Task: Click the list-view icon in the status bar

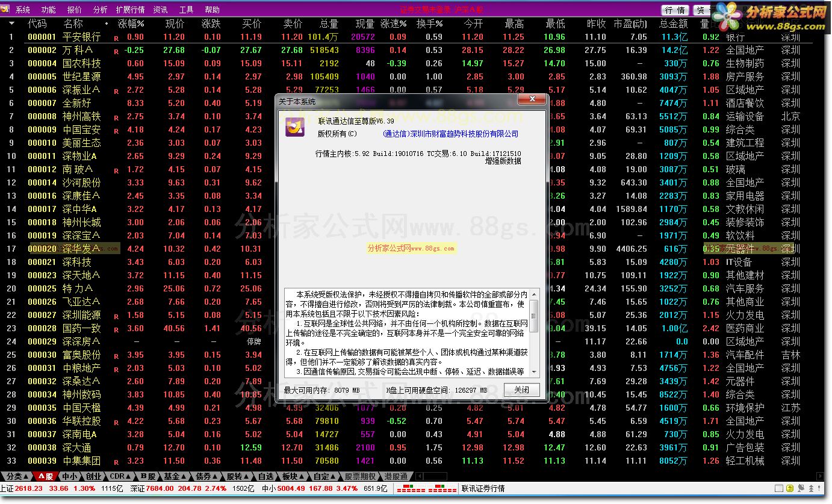Action: (779, 488)
